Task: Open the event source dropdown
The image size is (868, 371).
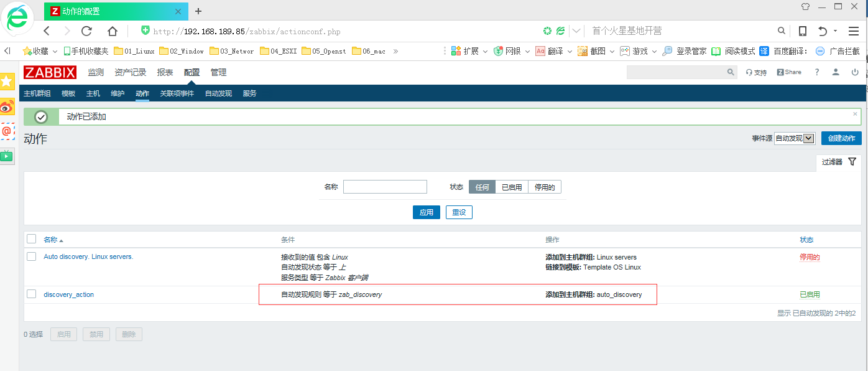Action: click(x=794, y=138)
